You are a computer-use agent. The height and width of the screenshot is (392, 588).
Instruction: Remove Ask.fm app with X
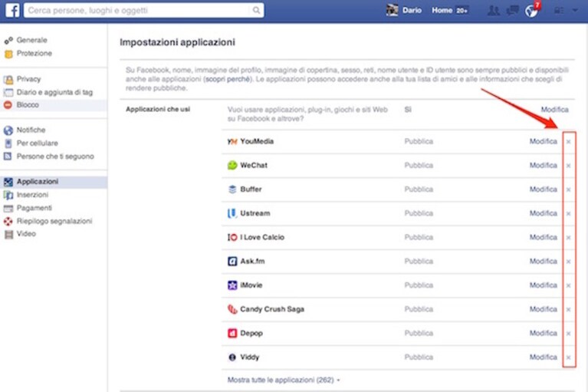[569, 262]
